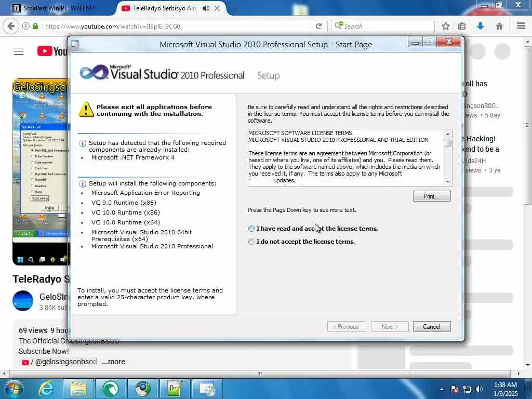Cancel the Visual Studio setup
Viewport: 532px width, 399px height.
tap(432, 327)
